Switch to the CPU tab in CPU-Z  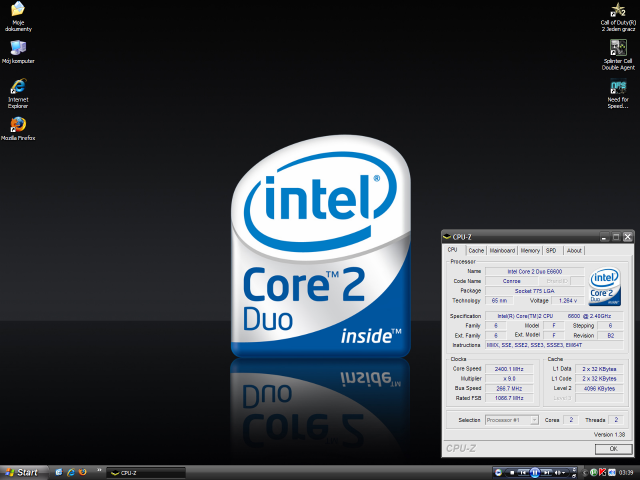[x=452, y=250]
